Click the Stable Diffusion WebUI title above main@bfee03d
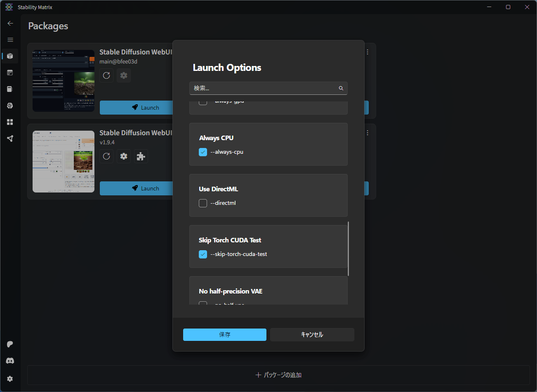 [136, 52]
